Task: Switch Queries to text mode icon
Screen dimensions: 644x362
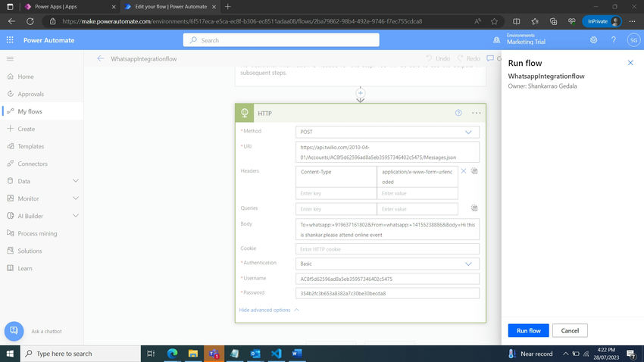Action: pos(474,208)
